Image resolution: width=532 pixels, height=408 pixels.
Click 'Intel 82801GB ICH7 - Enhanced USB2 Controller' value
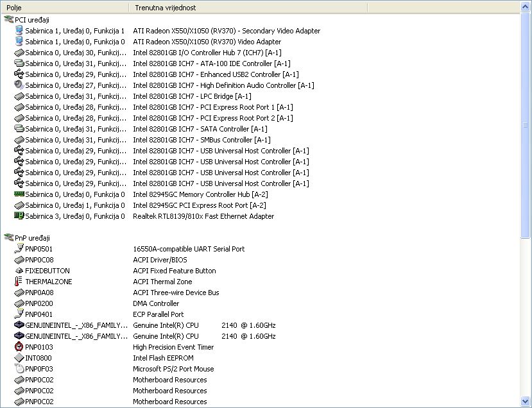(216, 74)
